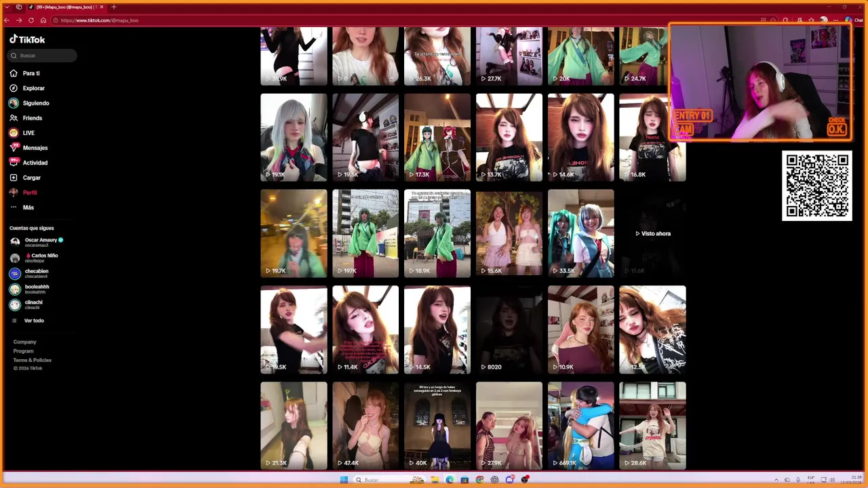Click the browser home button

tap(43, 20)
